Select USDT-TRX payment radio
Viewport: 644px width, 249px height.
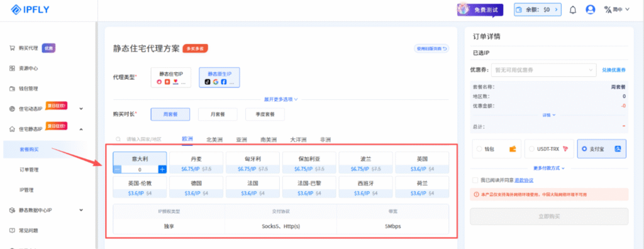pos(532,149)
